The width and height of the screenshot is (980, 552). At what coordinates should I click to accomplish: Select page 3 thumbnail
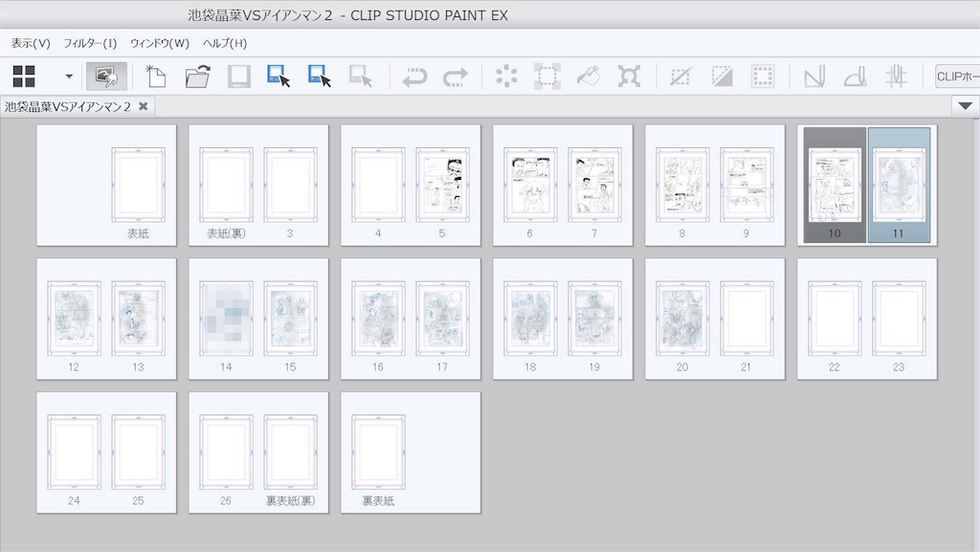[x=290, y=186]
